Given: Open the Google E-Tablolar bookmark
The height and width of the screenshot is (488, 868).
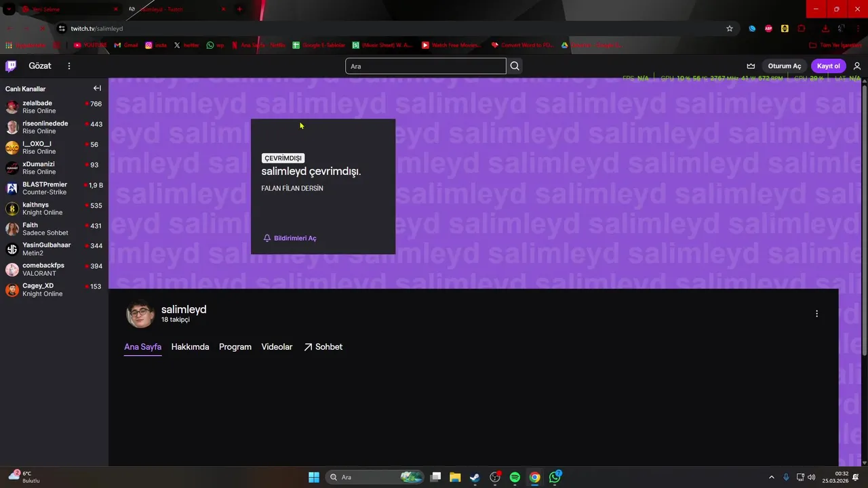Looking at the screenshot, I should point(319,45).
